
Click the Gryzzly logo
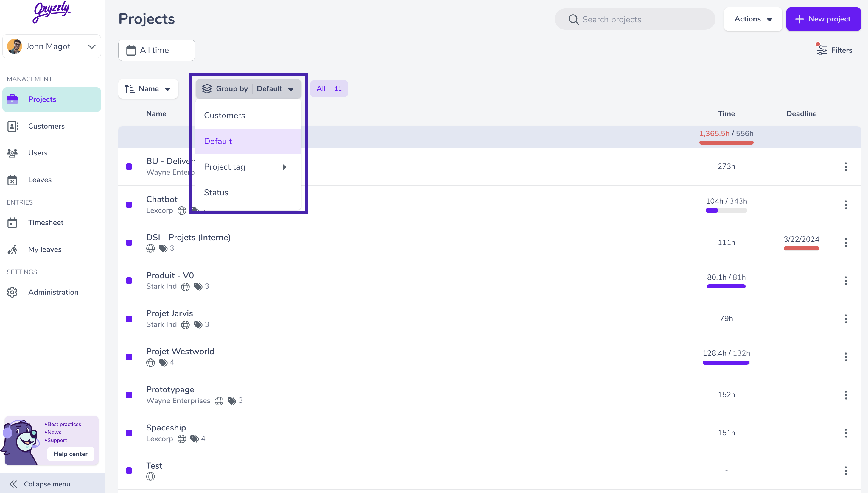[52, 12]
